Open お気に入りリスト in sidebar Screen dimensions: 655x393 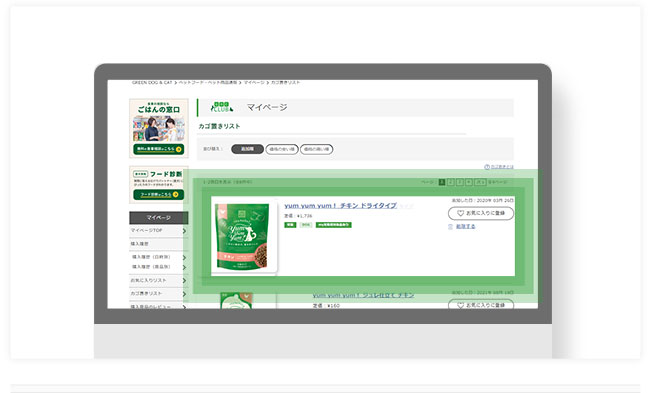coord(148,280)
